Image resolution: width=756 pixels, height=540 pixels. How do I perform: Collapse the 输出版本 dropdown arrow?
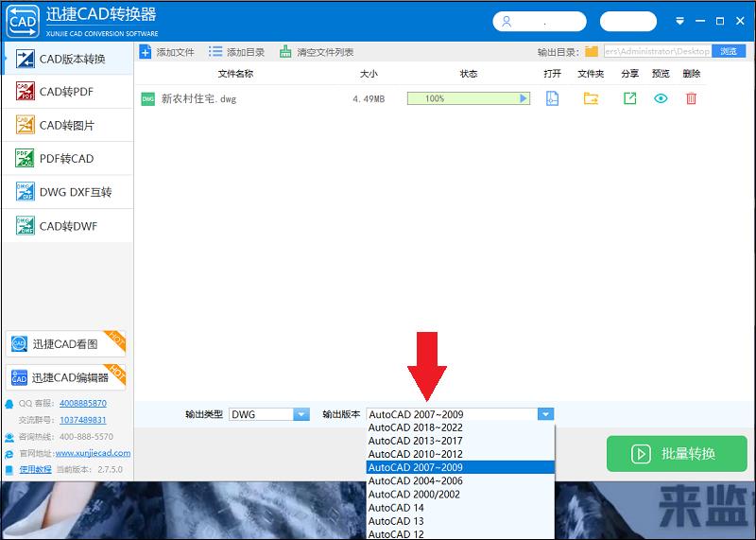coord(545,414)
